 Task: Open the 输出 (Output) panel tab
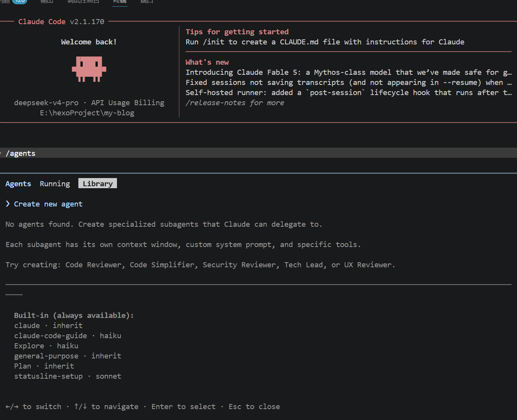[47, 2]
